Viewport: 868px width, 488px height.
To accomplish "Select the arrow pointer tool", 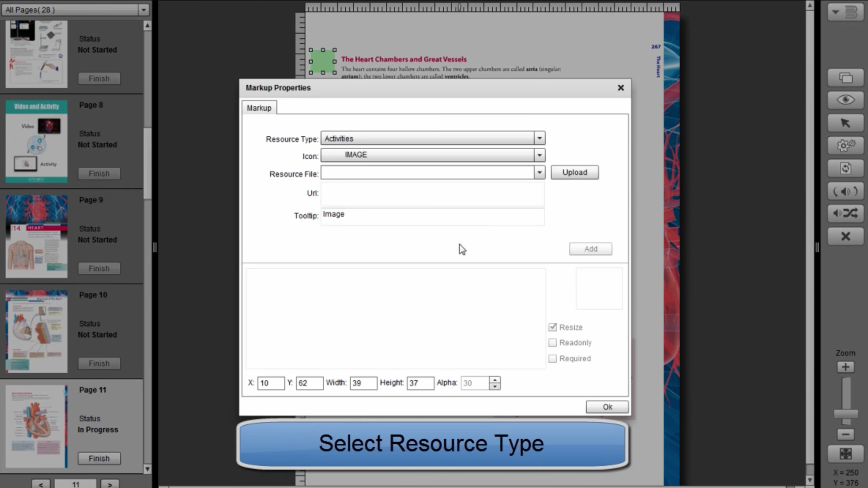I will (x=845, y=123).
